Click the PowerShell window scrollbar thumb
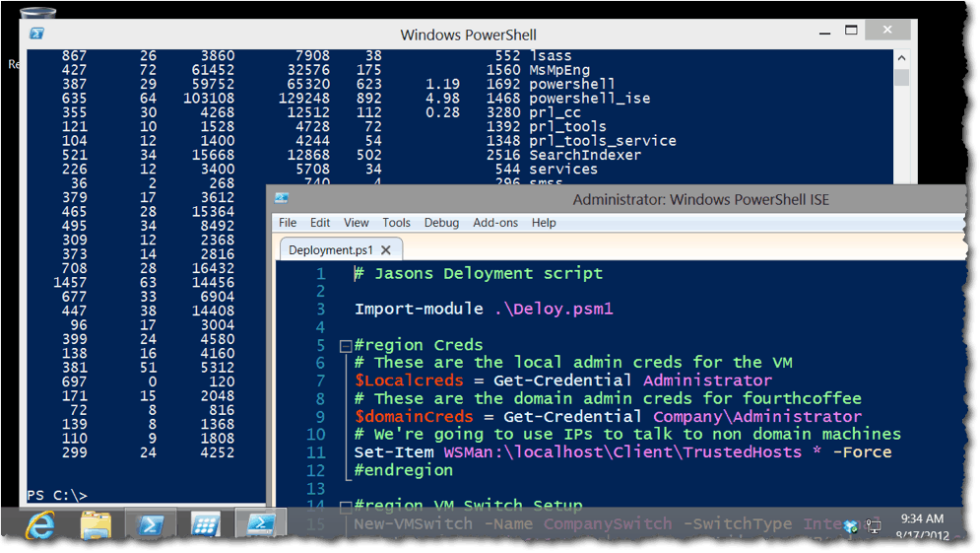 901,77
